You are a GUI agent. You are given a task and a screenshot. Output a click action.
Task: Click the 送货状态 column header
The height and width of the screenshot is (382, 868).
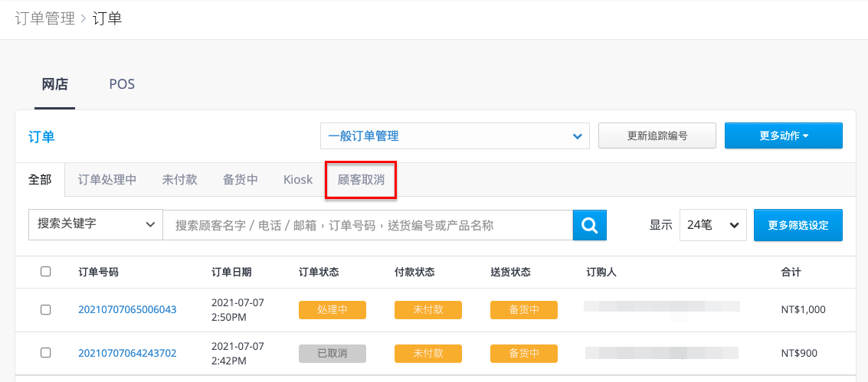[x=510, y=272]
